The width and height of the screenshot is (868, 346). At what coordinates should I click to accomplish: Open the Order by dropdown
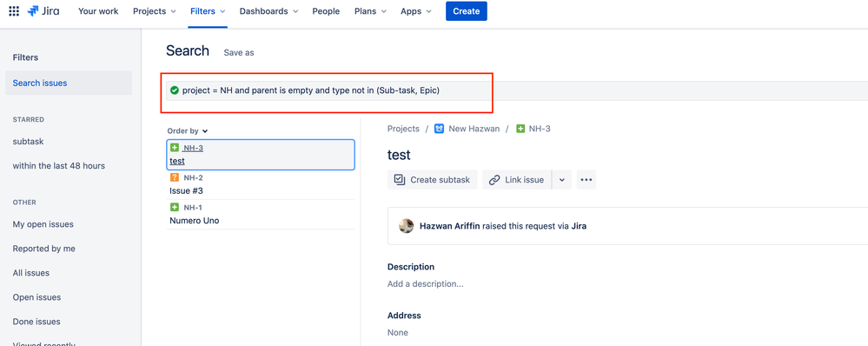click(x=187, y=131)
